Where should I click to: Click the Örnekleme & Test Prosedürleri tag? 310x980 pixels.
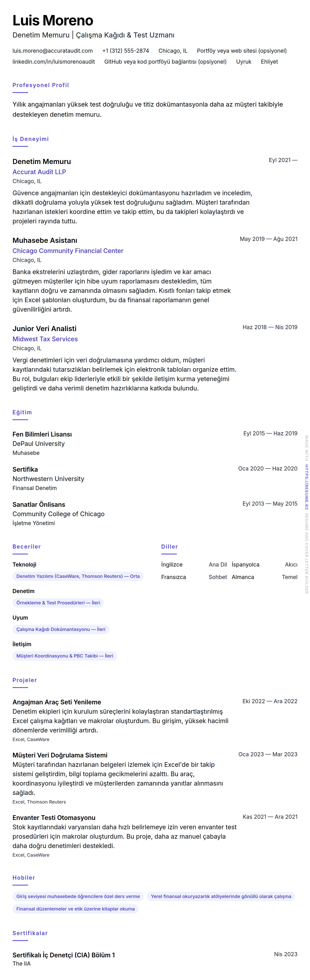coord(58,603)
